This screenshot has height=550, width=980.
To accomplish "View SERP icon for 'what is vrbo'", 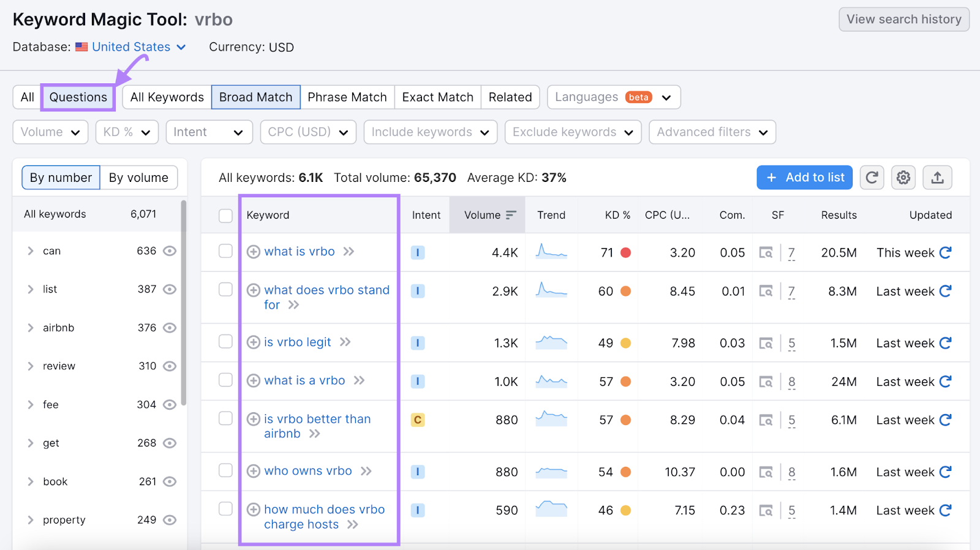I will coord(766,252).
